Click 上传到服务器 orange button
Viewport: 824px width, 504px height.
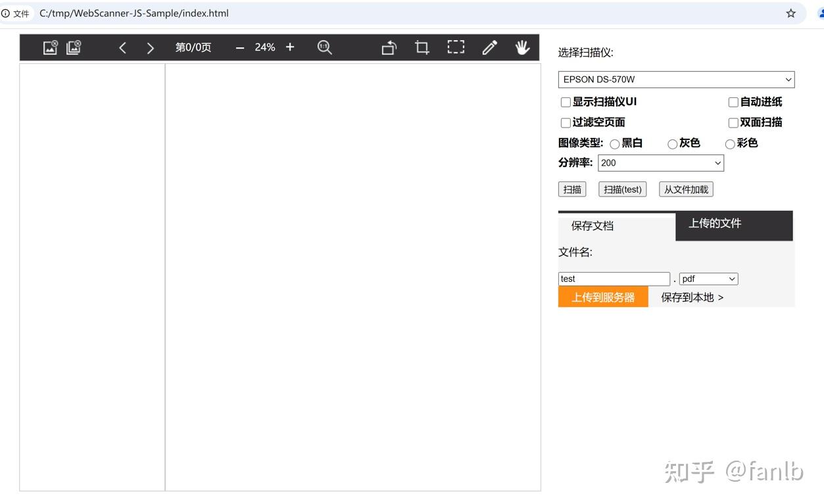coord(603,297)
